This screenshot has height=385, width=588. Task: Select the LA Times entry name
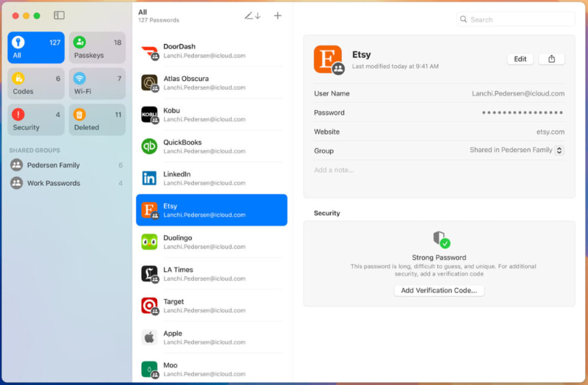178,270
